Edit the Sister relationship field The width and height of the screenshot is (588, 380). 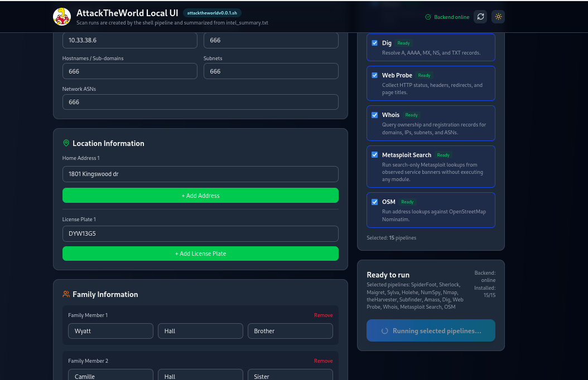point(290,375)
